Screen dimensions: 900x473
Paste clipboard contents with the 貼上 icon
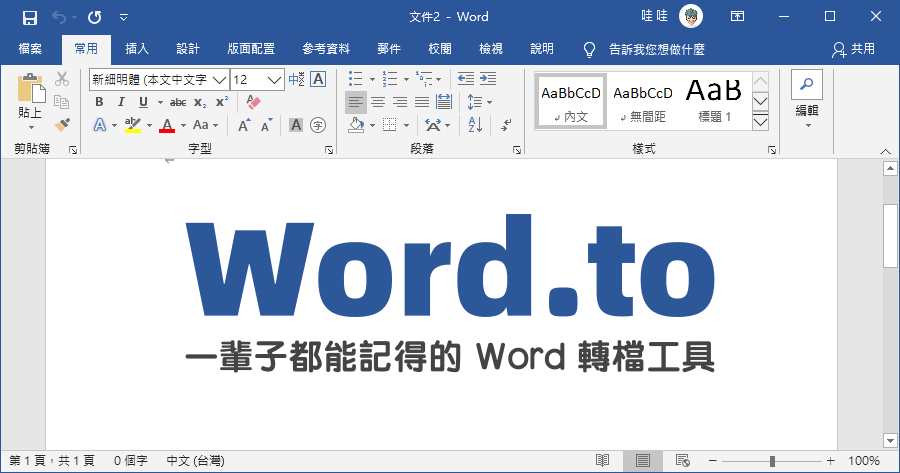point(30,89)
